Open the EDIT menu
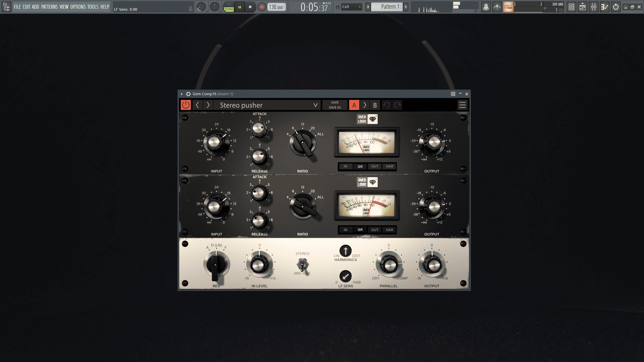Image resolution: width=644 pixels, height=362 pixels. 26,7
